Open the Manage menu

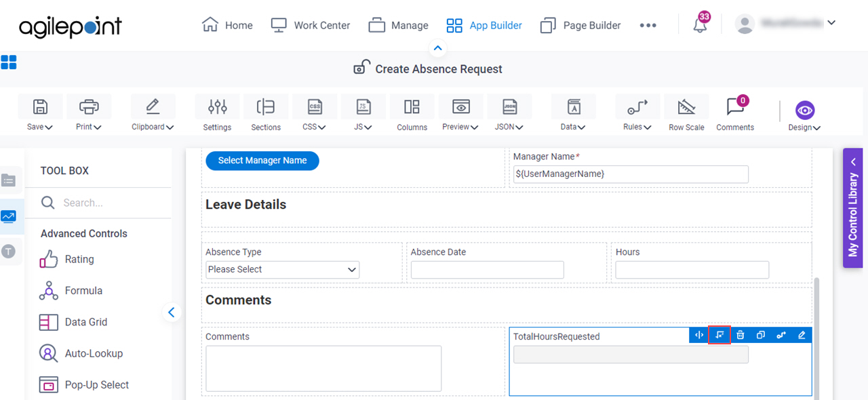(x=398, y=25)
